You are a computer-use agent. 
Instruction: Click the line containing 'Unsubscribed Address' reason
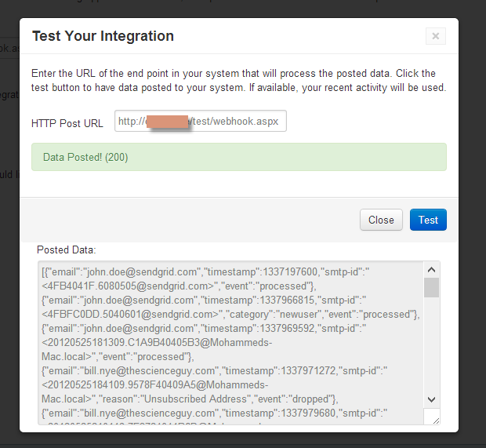(x=190, y=399)
